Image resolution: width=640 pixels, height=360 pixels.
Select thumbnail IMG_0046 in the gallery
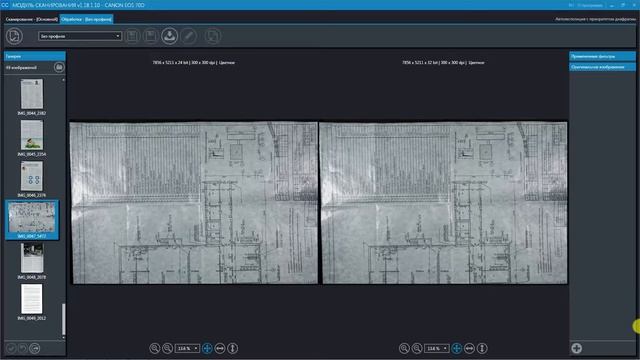point(32,176)
